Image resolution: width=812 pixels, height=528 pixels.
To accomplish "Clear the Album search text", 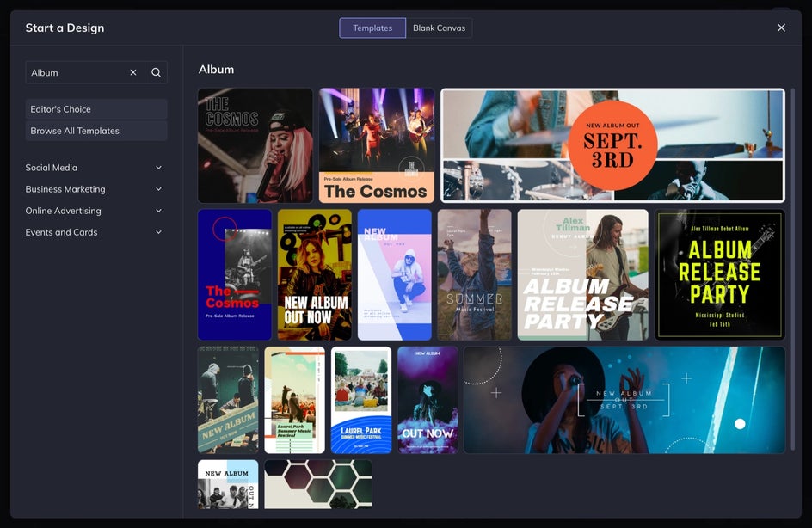I will (133, 72).
